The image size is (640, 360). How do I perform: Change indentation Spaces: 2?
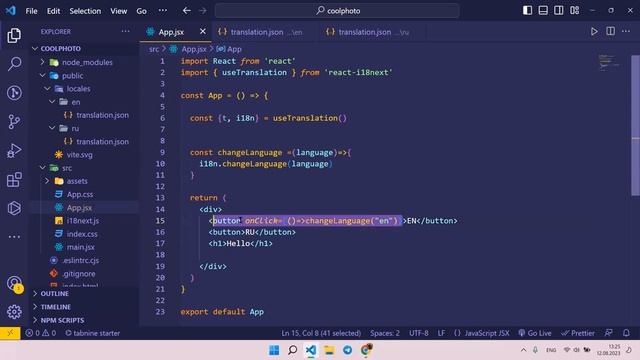[x=385, y=333]
